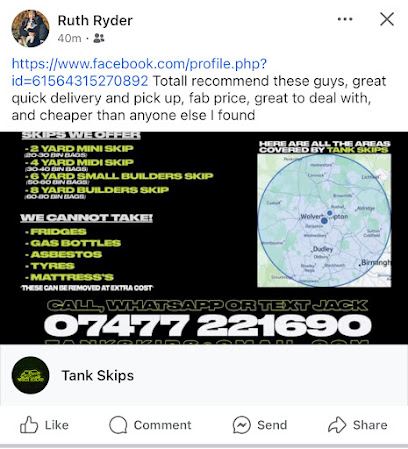
Task: Click the Tank Skips page name
Action: [x=98, y=376]
